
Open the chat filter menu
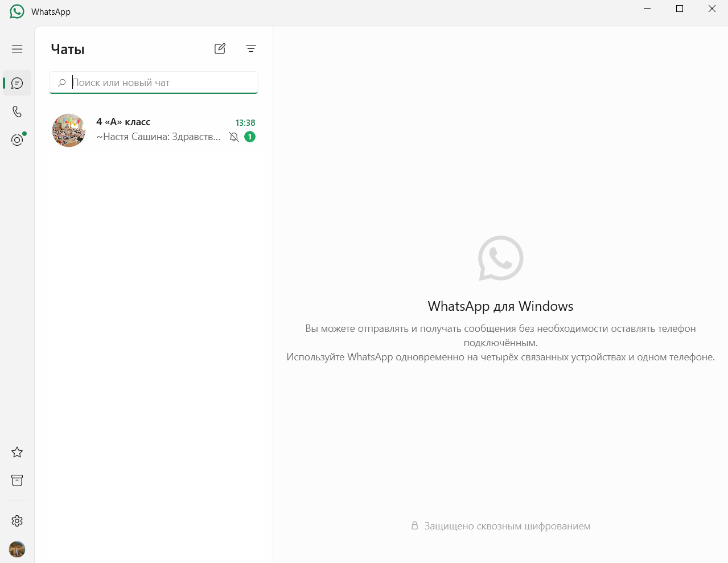point(251,49)
